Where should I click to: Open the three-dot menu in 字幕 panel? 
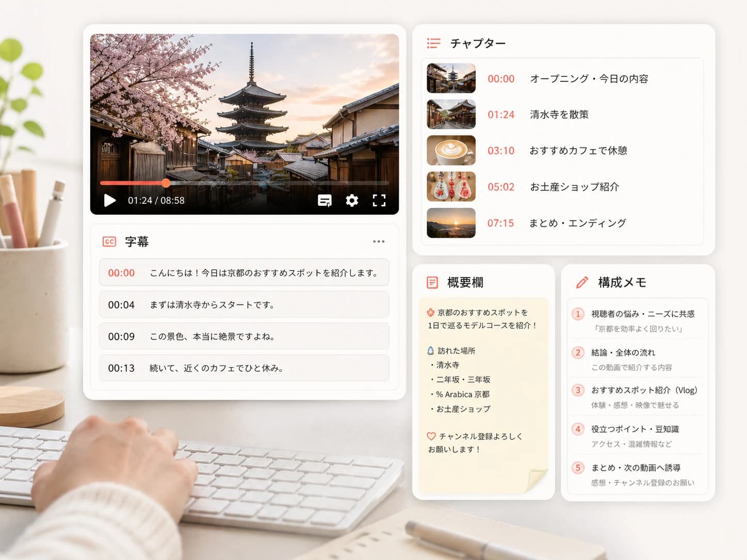click(x=379, y=241)
